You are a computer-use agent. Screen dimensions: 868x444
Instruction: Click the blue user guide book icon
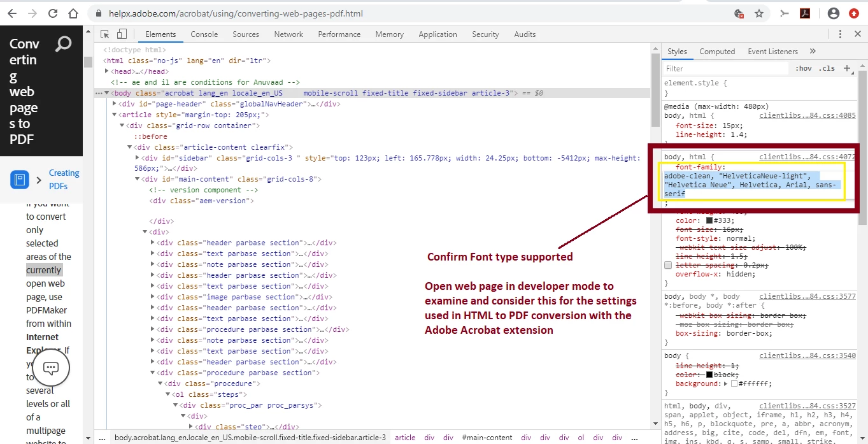click(x=20, y=180)
